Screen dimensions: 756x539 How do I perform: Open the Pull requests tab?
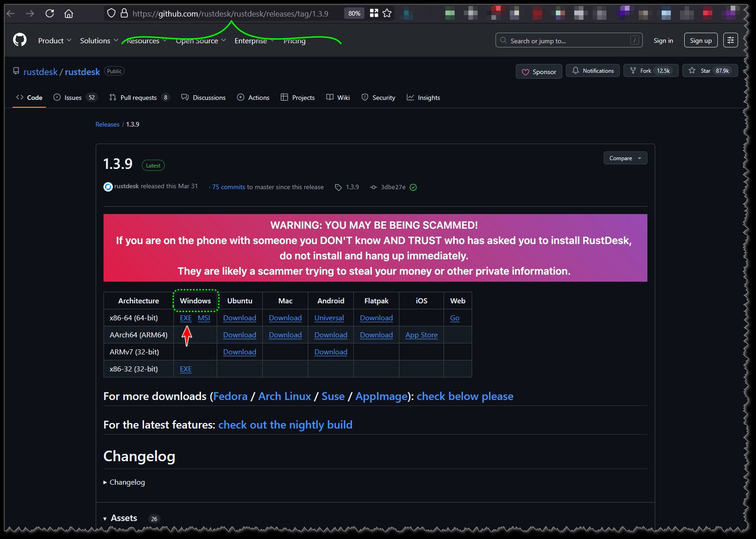point(138,98)
